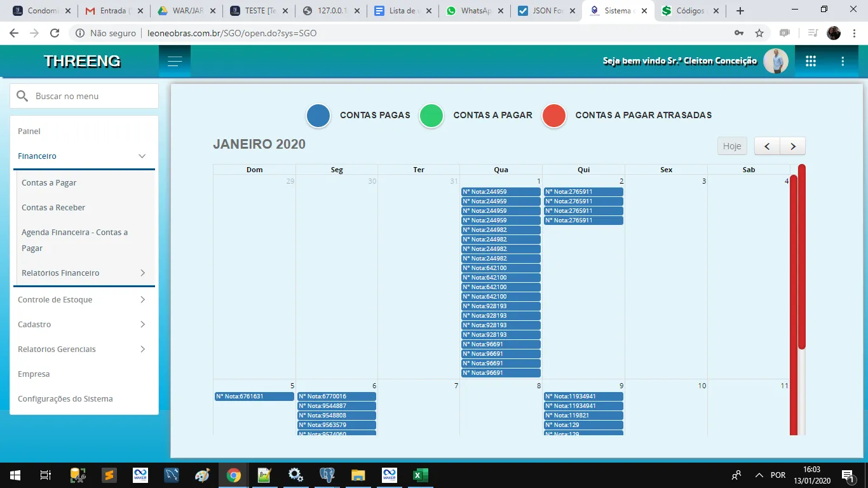Viewport: 868px width, 488px height.
Task: Expand the Controle de Estoque arrow
Action: (x=142, y=300)
